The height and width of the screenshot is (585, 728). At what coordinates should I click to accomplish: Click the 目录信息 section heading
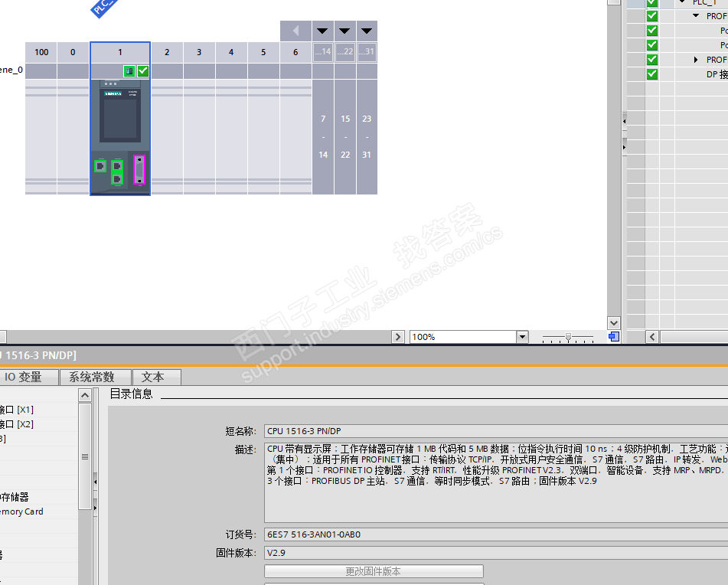132,394
